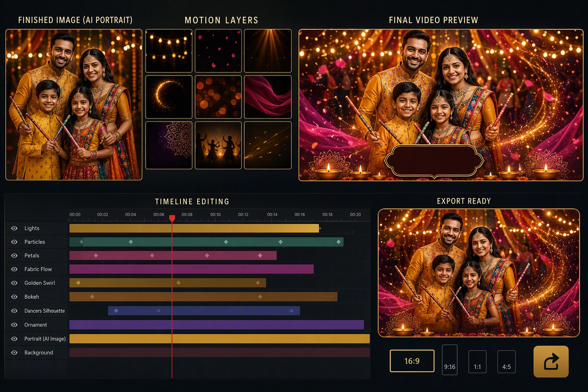Image resolution: width=588 pixels, height=392 pixels.
Task: Click the final video preview frame
Action: (x=441, y=105)
